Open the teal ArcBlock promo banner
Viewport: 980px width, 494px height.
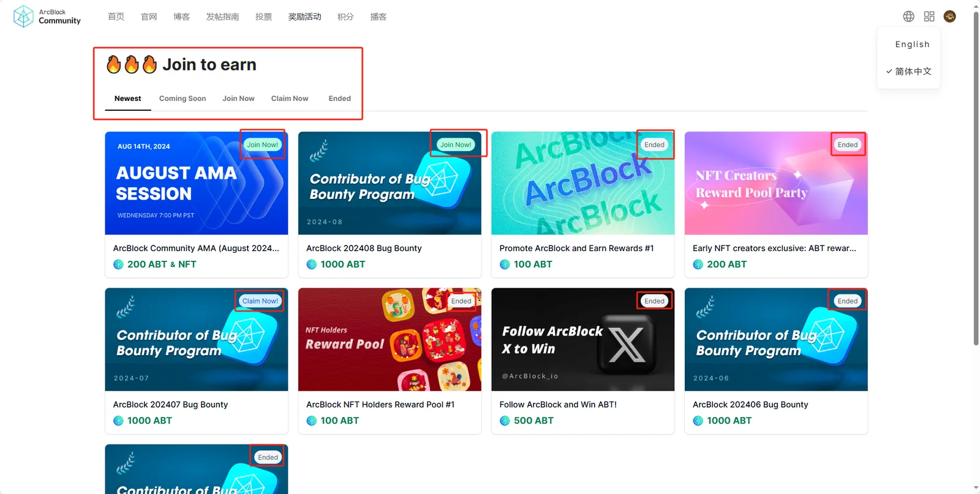click(x=583, y=183)
